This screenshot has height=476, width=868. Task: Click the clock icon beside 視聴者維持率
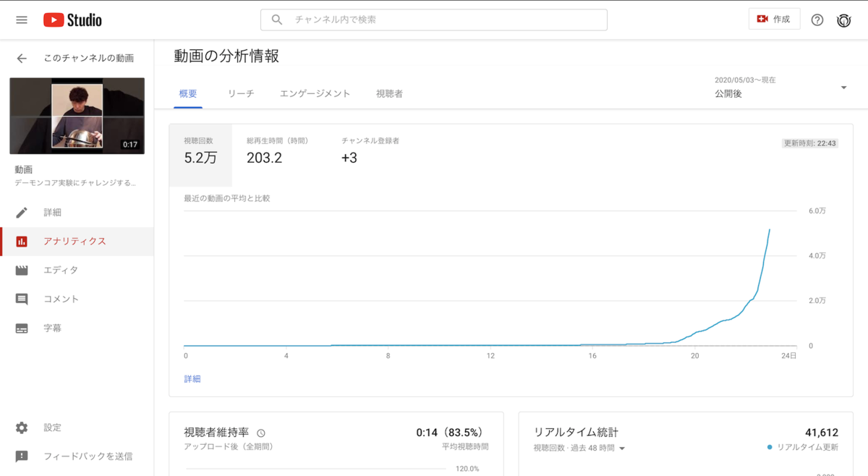[x=261, y=433]
